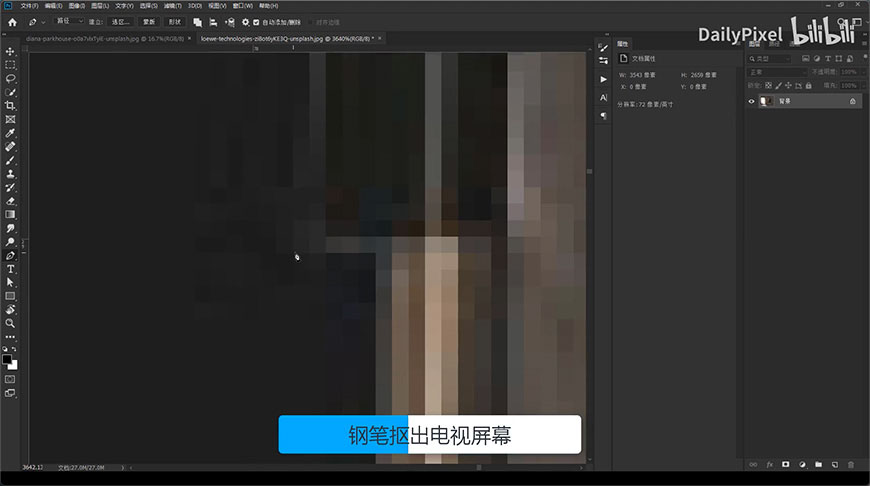Select the History Brush tool
This screenshot has width=870, height=486.
click(x=10, y=188)
